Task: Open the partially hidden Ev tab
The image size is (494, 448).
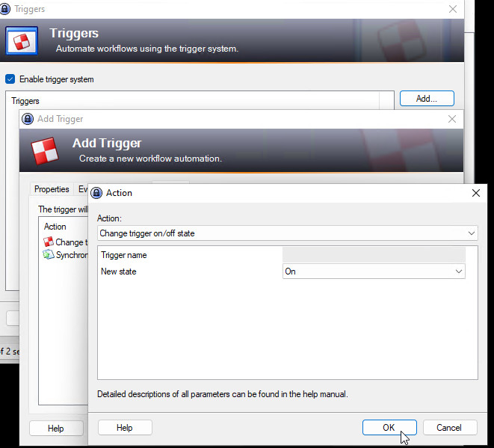Action: point(82,189)
